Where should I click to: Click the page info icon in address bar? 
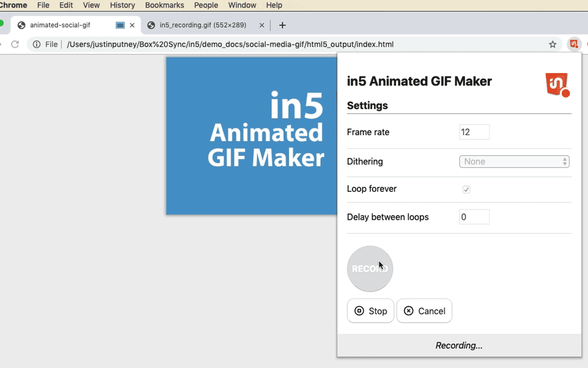pos(36,44)
